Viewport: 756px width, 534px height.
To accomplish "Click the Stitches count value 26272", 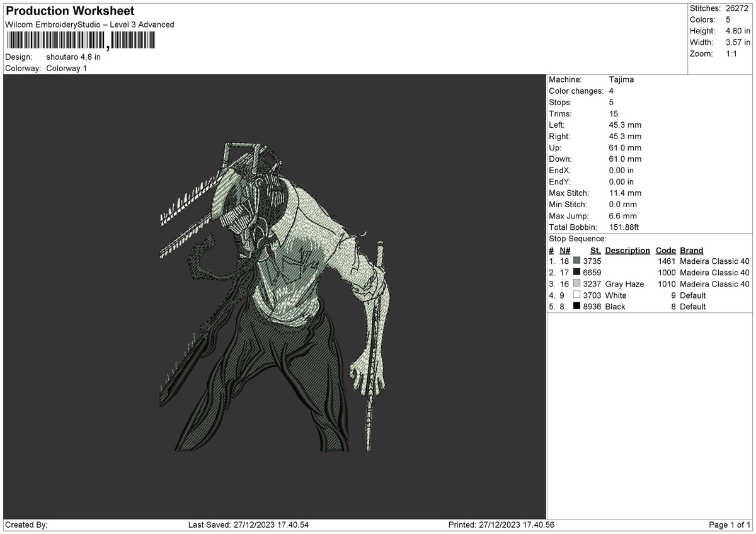I will [x=737, y=8].
